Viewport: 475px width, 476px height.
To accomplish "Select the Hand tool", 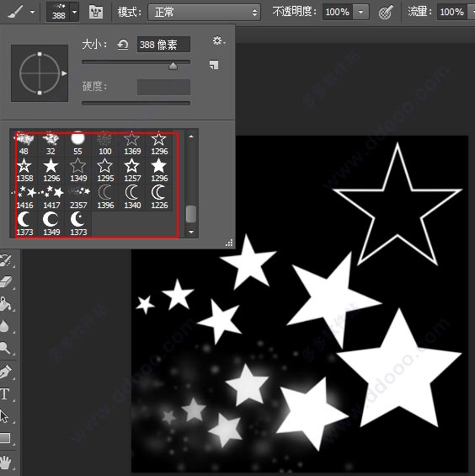I will click(5, 463).
